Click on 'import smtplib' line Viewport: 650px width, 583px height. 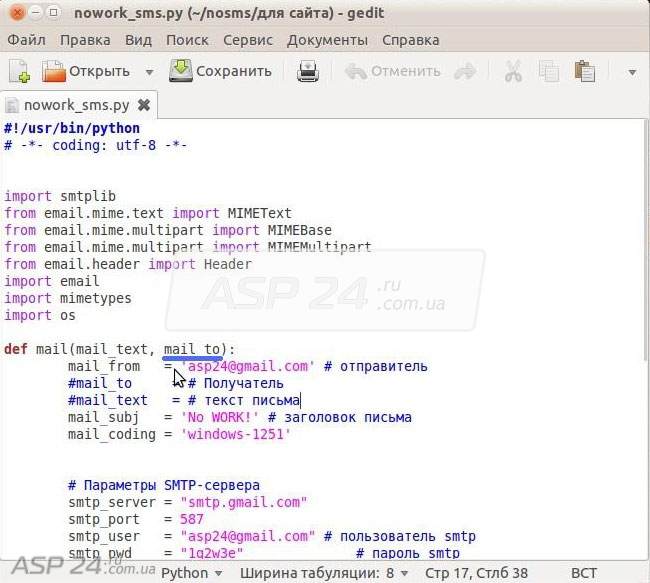pos(60,196)
